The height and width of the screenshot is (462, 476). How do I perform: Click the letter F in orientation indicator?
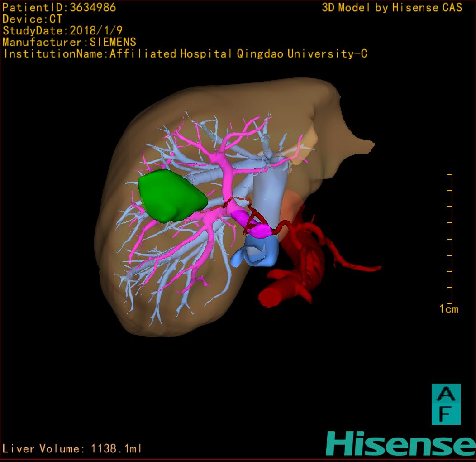pos(446,414)
